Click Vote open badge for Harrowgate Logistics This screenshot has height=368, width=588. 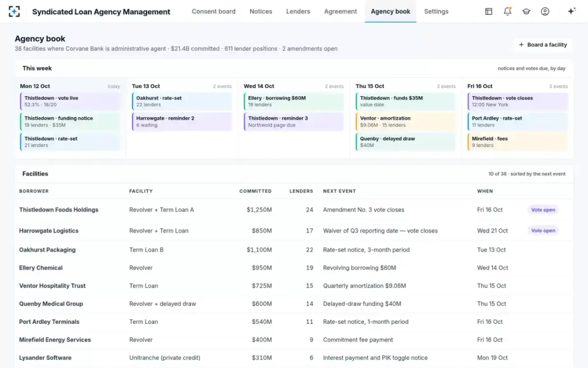click(x=543, y=231)
